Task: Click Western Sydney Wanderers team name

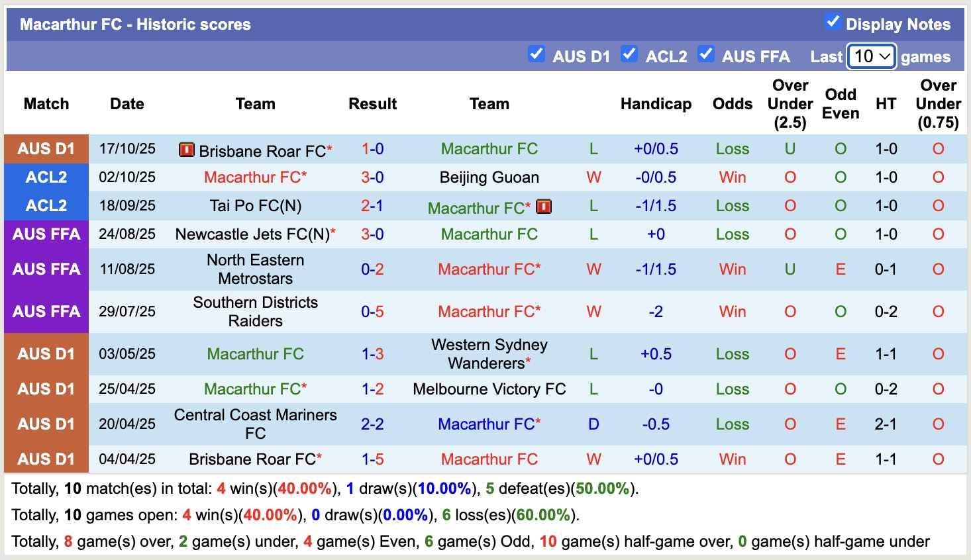Action: [489, 353]
